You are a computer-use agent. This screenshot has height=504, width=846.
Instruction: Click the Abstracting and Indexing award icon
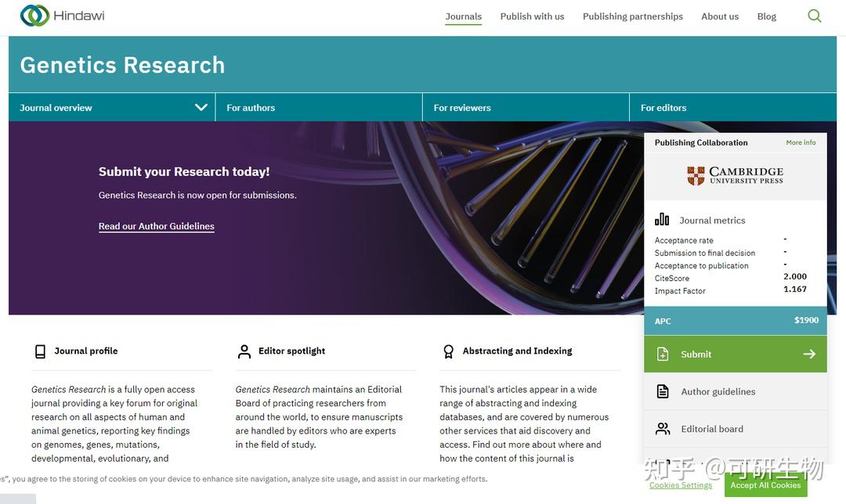[448, 351]
